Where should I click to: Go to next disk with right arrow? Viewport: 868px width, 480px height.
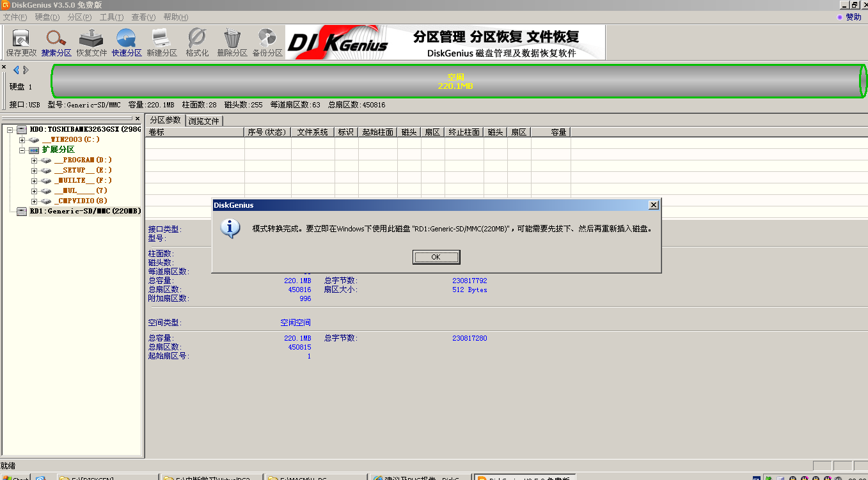point(26,70)
